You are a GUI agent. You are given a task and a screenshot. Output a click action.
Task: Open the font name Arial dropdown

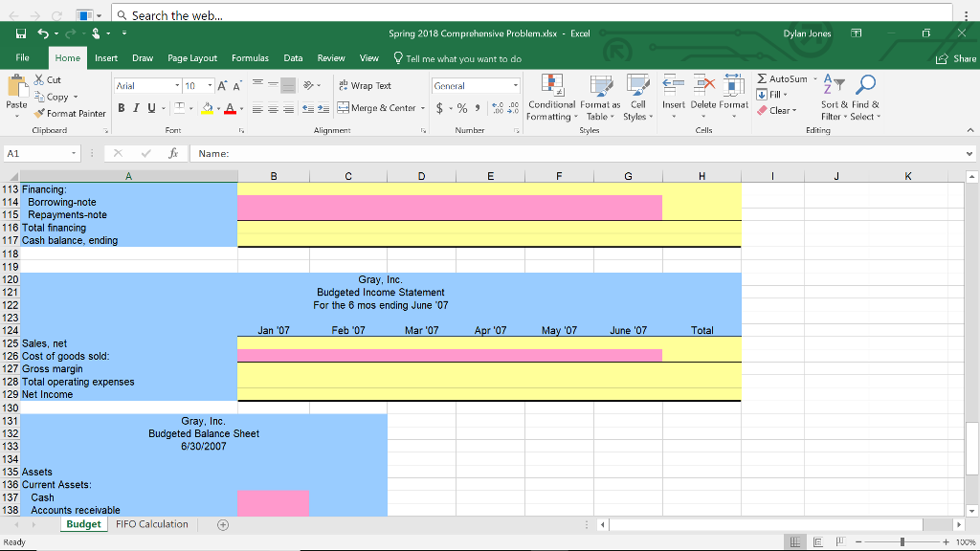pos(177,85)
